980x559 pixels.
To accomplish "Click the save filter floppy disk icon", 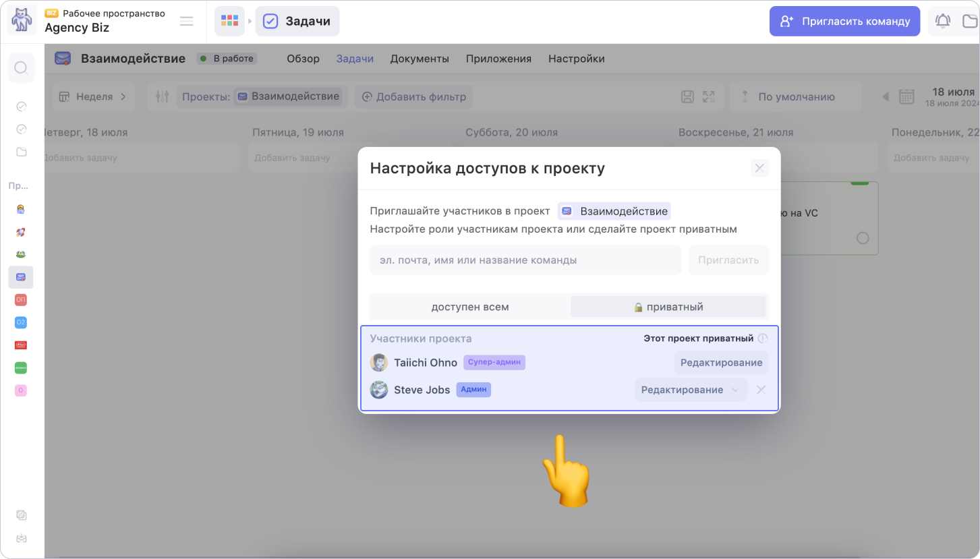I will [687, 96].
